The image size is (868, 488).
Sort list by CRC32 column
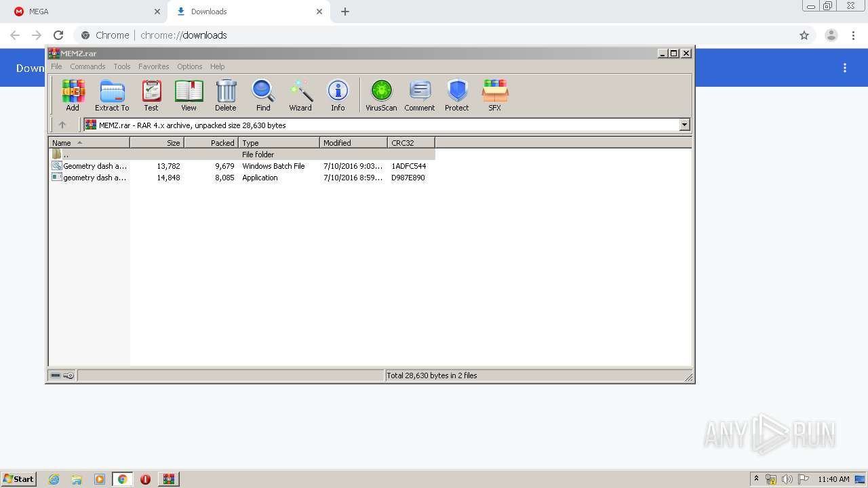coord(411,143)
